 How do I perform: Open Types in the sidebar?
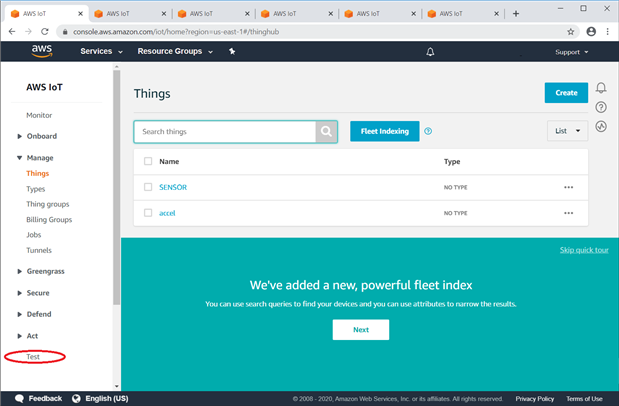(36, 189)
